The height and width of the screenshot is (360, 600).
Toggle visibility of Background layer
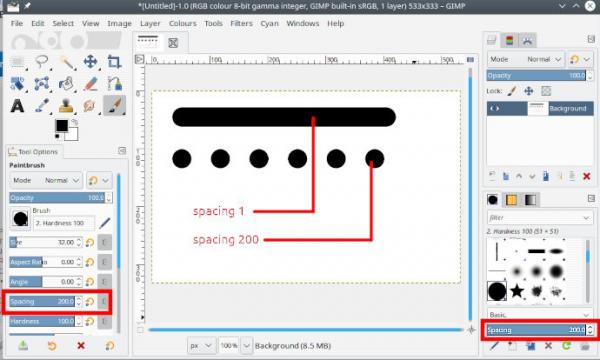coord(494,109)
